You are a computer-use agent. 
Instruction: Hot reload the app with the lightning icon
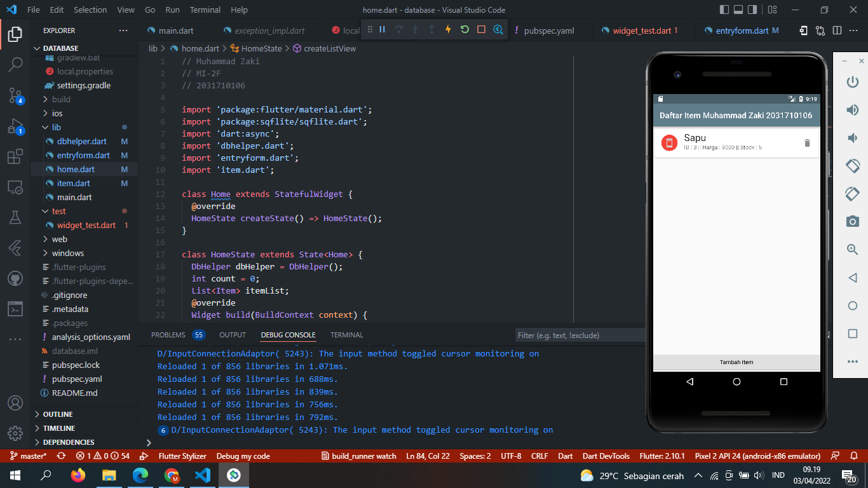[x=448, y=29]
